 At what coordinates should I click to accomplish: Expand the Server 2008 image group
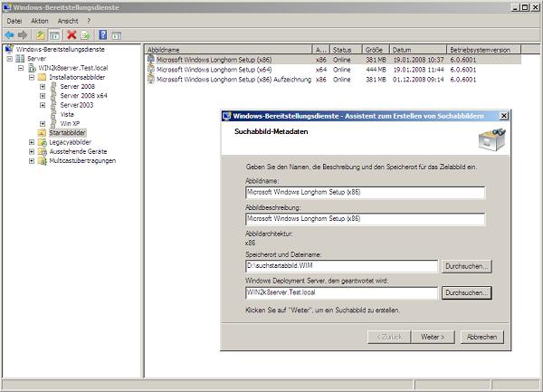[x=43, y=87]
